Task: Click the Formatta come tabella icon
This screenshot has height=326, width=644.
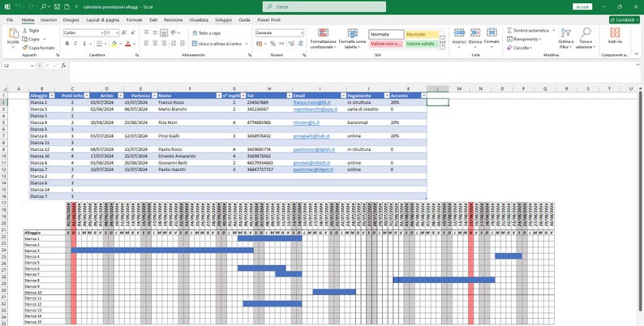Action: click(x=352, y=33)
